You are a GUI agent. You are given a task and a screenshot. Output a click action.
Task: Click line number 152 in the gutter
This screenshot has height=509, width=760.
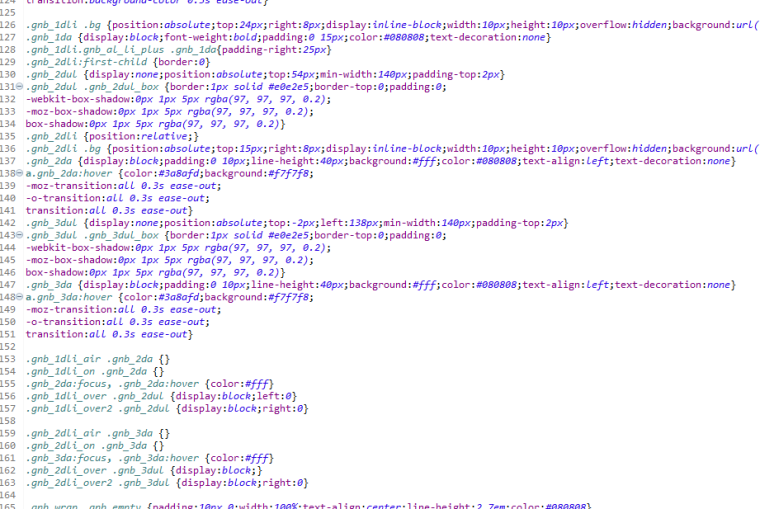[8, 347]
